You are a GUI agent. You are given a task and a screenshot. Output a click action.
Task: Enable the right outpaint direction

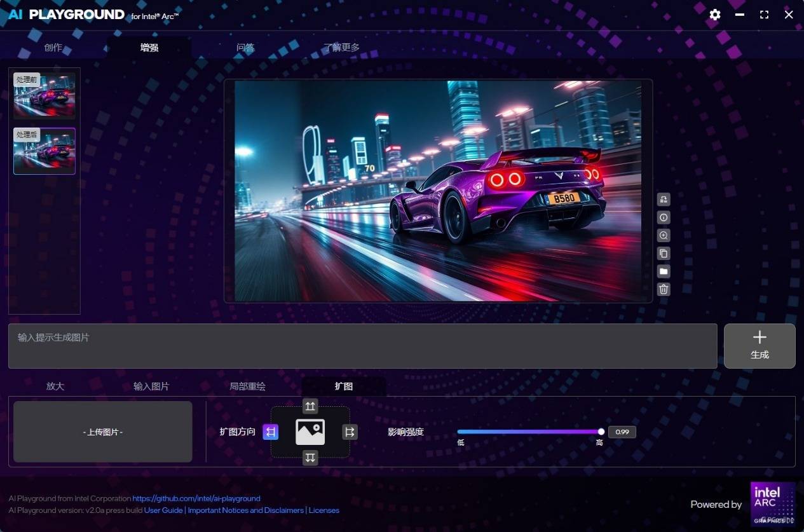350,432
